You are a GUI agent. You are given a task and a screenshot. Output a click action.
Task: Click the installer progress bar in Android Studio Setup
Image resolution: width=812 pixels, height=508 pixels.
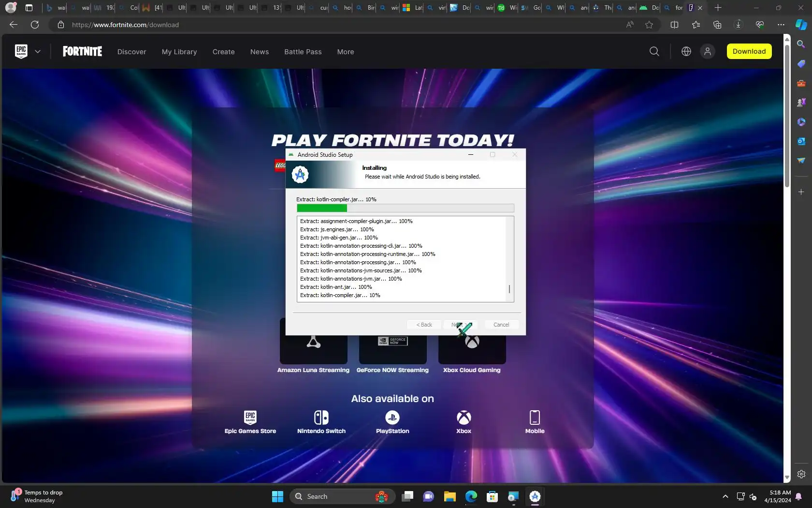point(405,208)
